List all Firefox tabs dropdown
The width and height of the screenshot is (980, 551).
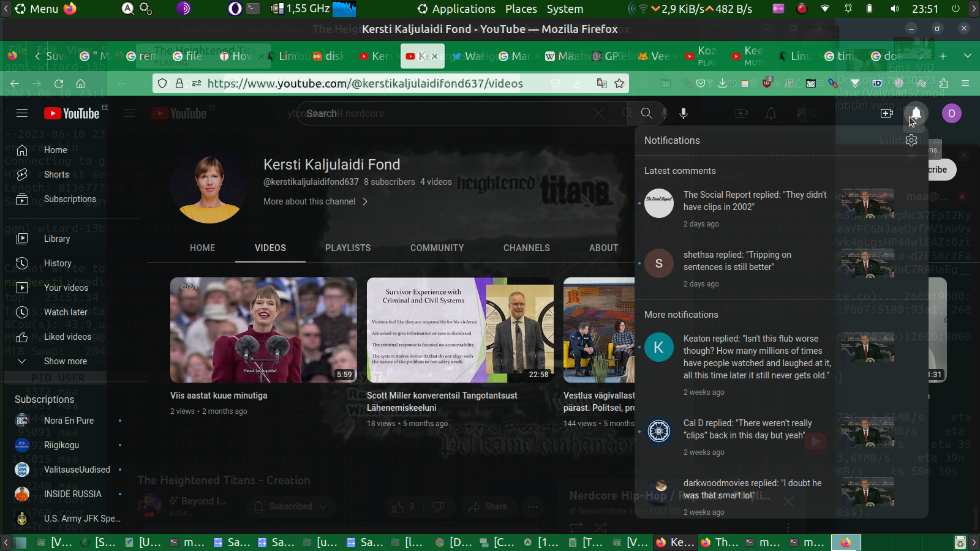pyautogui.click(x=968, y=56)
